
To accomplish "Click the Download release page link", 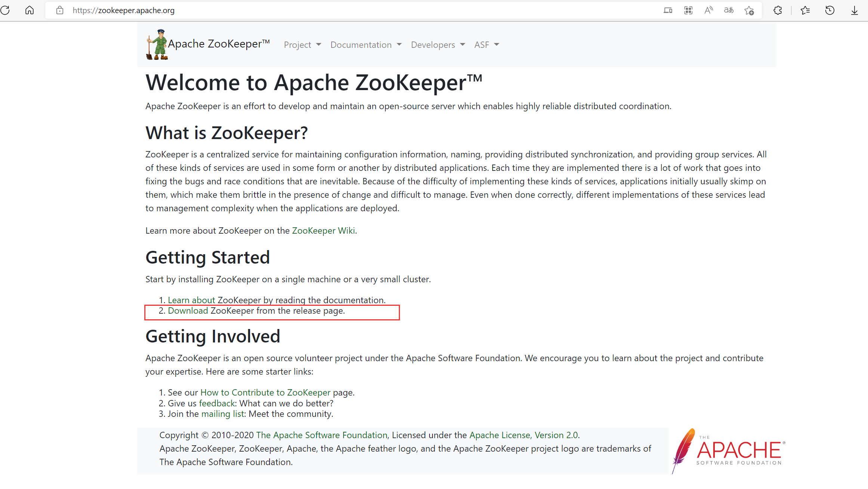I will [x=188, y=311].
